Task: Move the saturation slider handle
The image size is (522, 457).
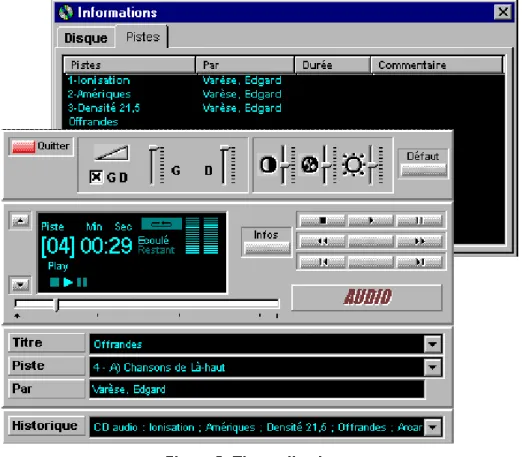Action: pyautogui.click(x=326, y=165)
